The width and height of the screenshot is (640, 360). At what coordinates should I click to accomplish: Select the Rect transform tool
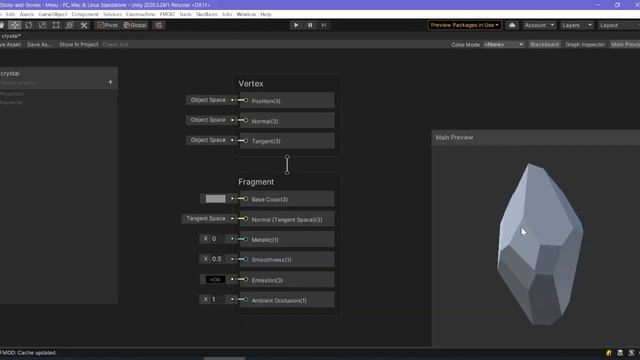coord(56,25)
